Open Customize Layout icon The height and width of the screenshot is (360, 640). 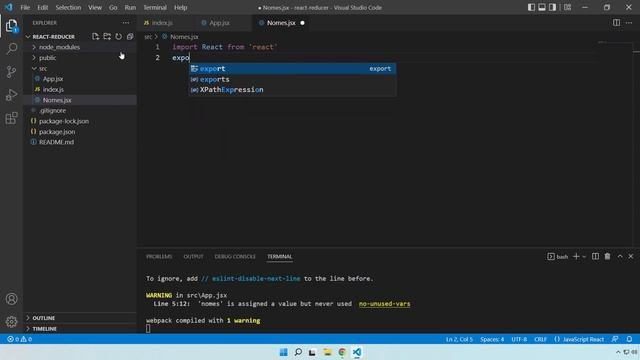coord(567,7)
